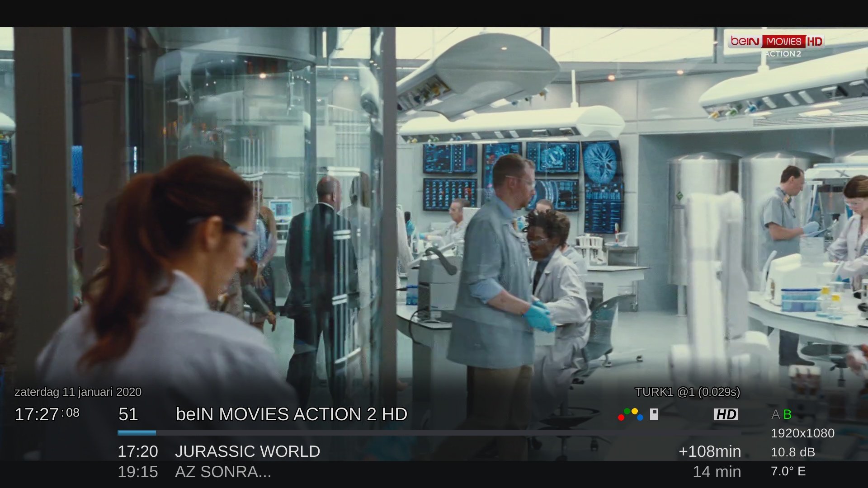Click the TURK1 @1 (0.029s) ECM info
The height and width of the screenshot is (488, 868).
click(688, 392)
